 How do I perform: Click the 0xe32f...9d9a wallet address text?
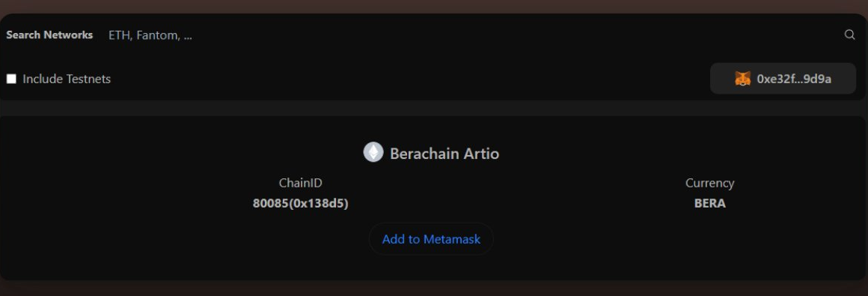[x=794, y=79]
